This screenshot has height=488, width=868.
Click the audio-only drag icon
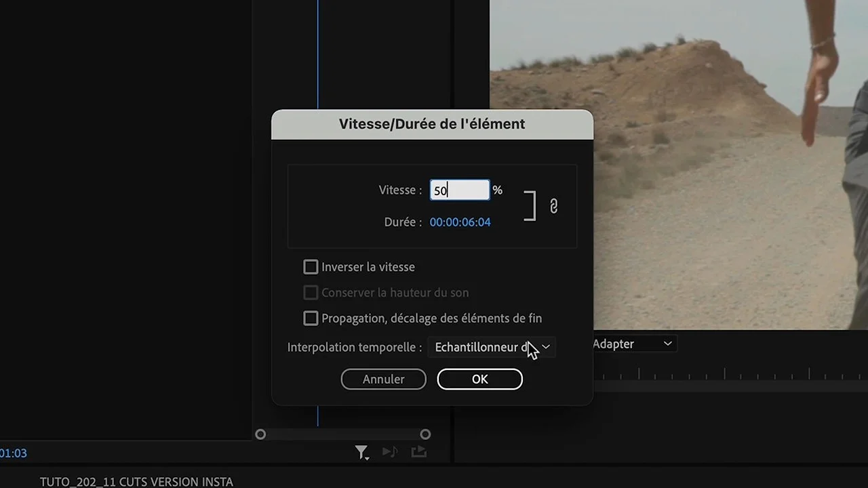pos(390,451)
